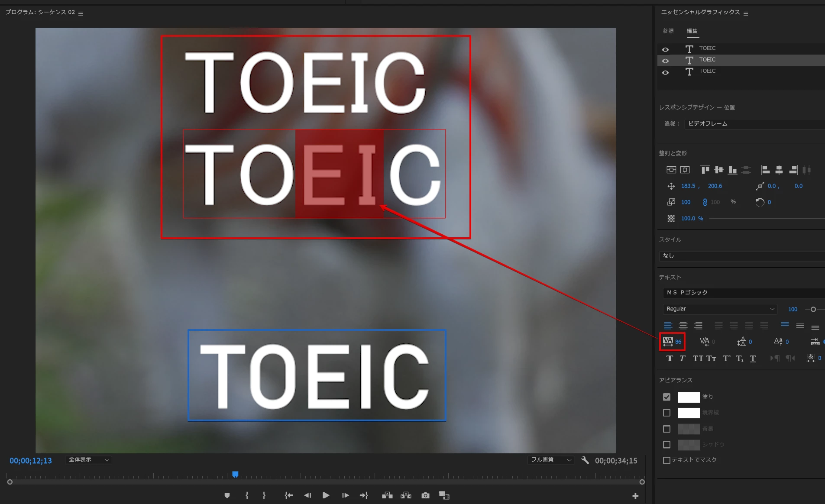Open the エッセンシャルグラフィックス panel menu
Screen dimensions: 825x504
[x=746, y=13]
